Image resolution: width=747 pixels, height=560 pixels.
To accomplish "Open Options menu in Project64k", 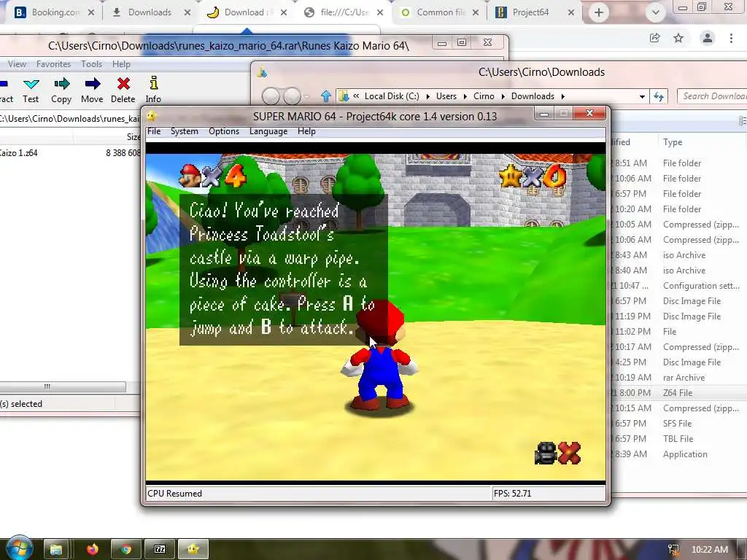I will coord(224,131).
